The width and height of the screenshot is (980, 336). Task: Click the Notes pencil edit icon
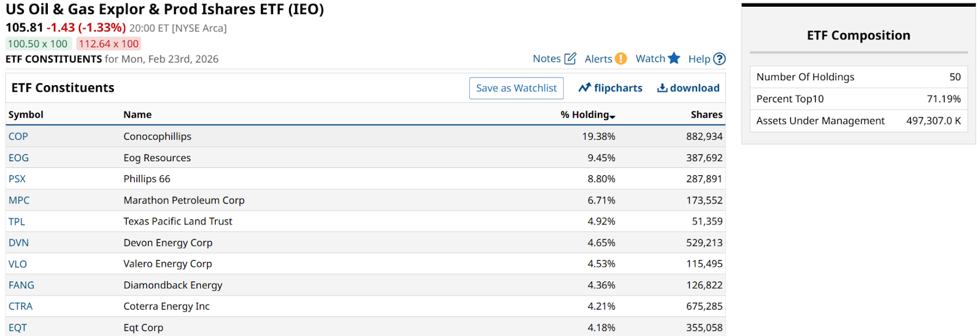[x=570, y=59]
